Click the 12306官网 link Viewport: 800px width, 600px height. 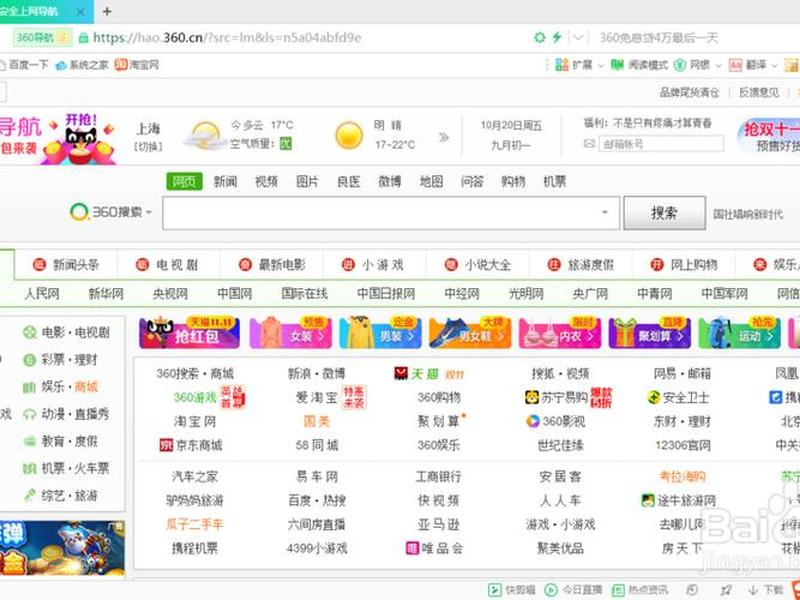tap(683, 445)
